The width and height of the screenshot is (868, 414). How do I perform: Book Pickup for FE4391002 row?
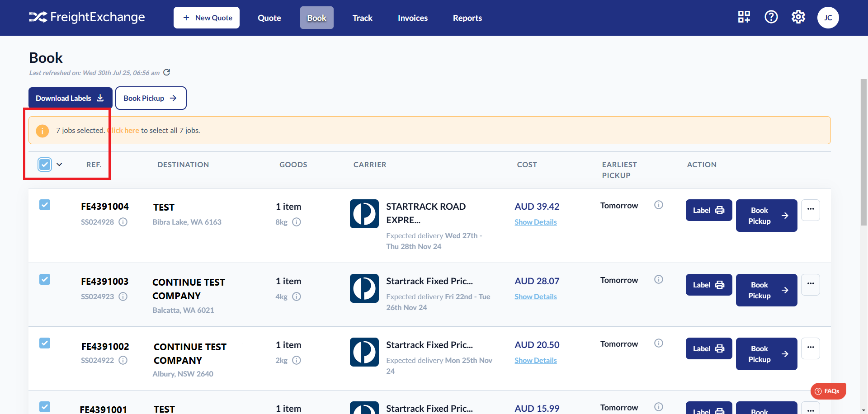point(767,354)
